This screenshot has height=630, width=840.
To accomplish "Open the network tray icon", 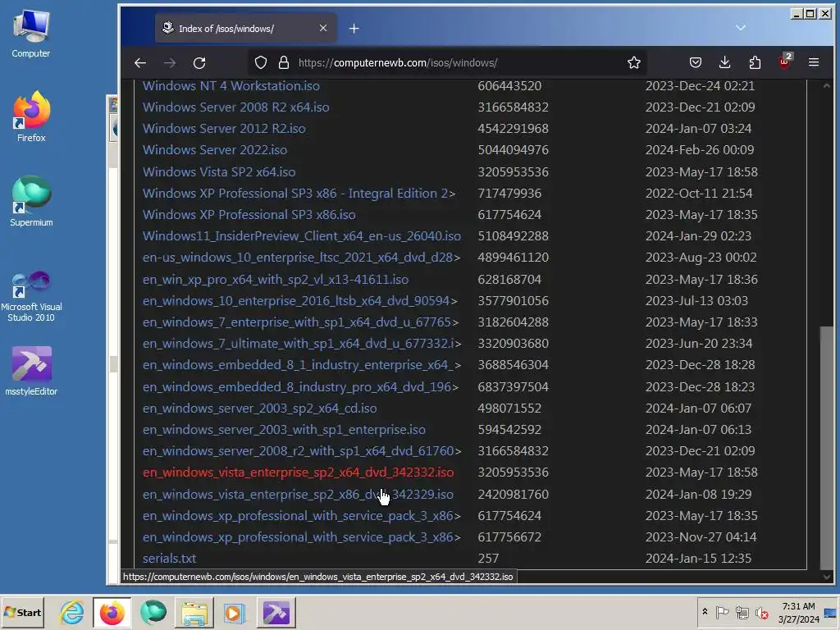I will 742,612.
